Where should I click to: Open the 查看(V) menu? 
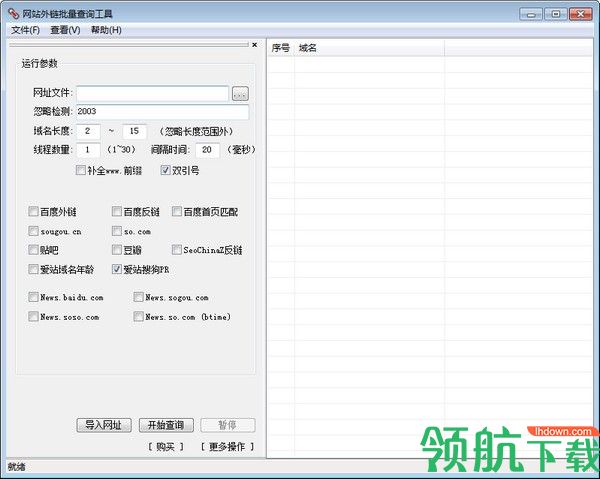(x=65, y=30)
